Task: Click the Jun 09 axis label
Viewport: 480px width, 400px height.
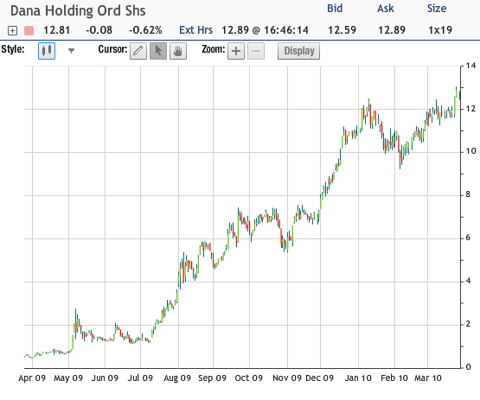Action: (105, 378)
